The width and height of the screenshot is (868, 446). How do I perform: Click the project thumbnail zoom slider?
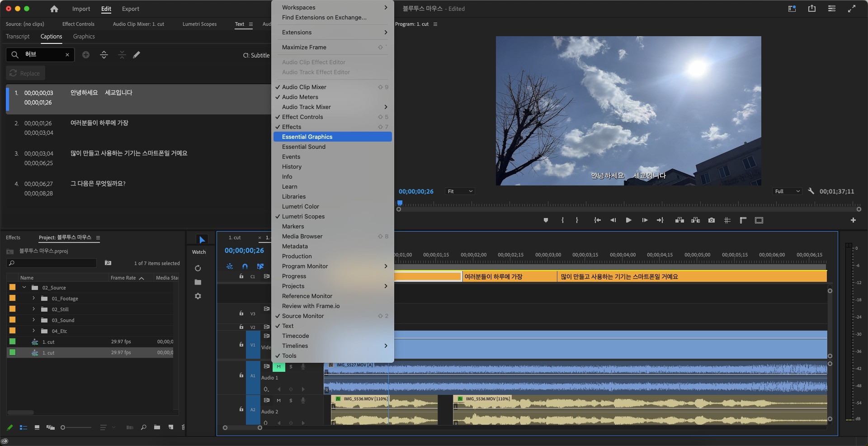coord(76,427)
